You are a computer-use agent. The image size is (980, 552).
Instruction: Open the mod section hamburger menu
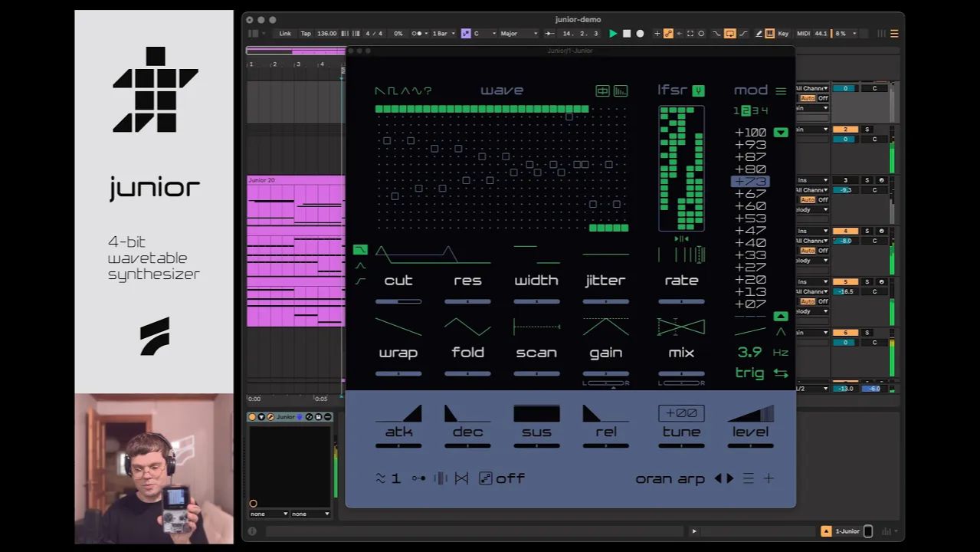(x=781, y=91)
